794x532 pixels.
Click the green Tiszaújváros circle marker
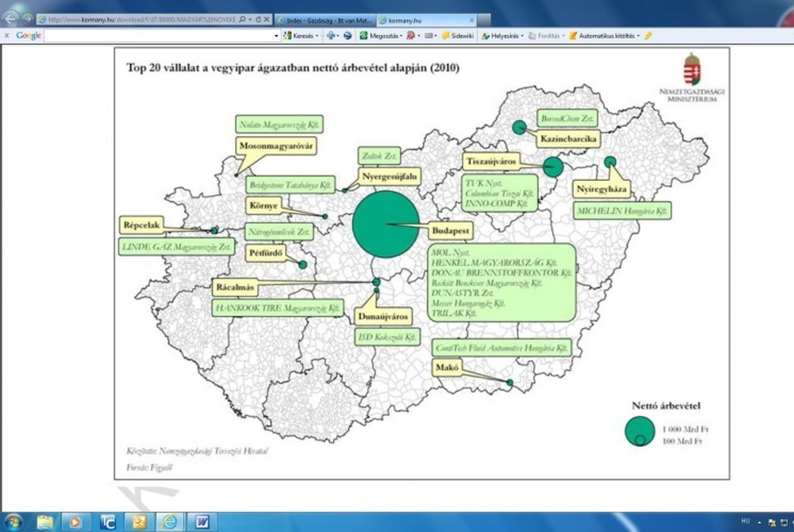click(x=553, y=167)
